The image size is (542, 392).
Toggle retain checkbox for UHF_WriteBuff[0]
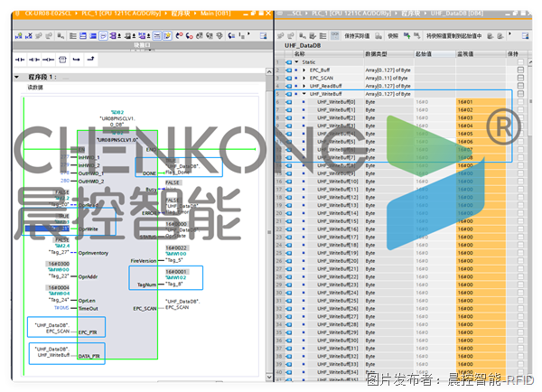[520, 102]
